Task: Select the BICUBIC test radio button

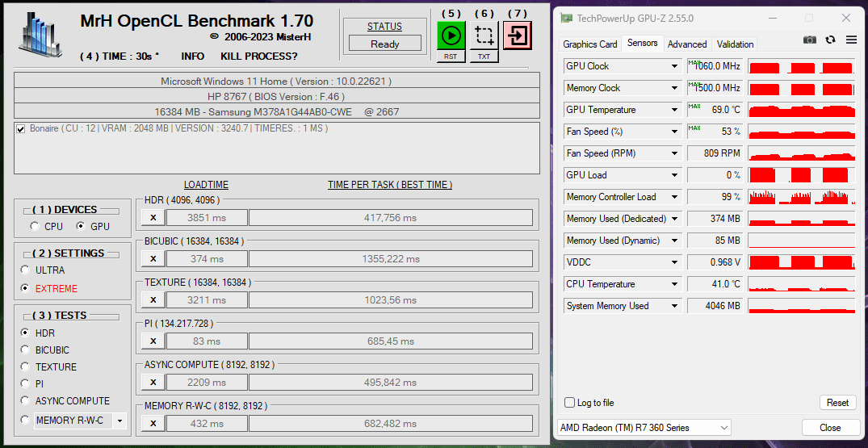Action: coord(25,350)
